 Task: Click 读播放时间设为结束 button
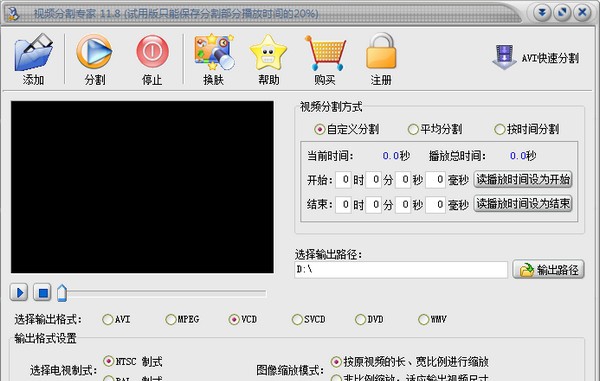pos(523,204)
